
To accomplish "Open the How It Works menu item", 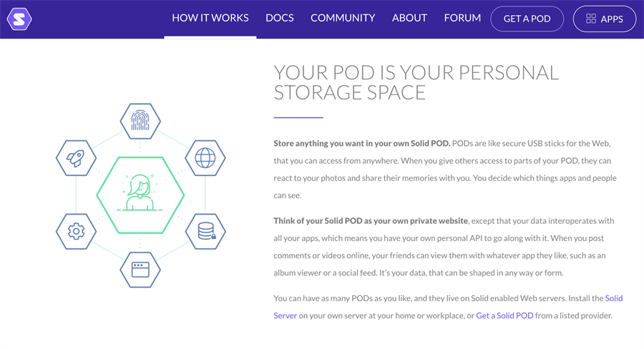I will click(x=210, y=18).
